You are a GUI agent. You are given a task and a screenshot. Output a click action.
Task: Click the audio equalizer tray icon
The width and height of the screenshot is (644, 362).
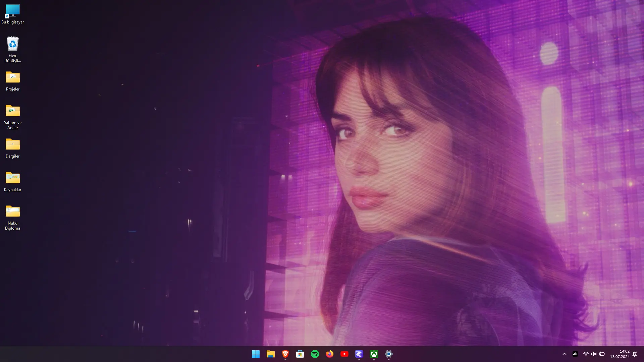pyautogui.click(x=575, y=354)
